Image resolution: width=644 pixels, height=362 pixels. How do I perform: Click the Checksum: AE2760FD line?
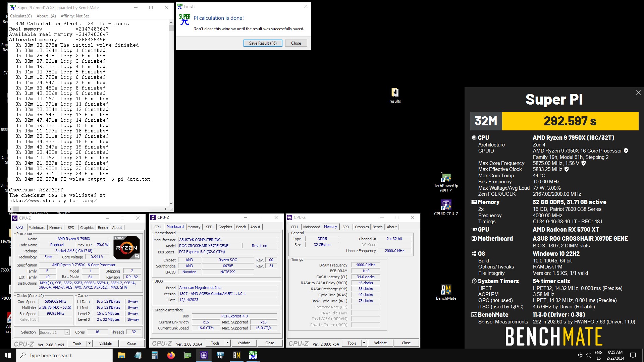pos(36,190)
